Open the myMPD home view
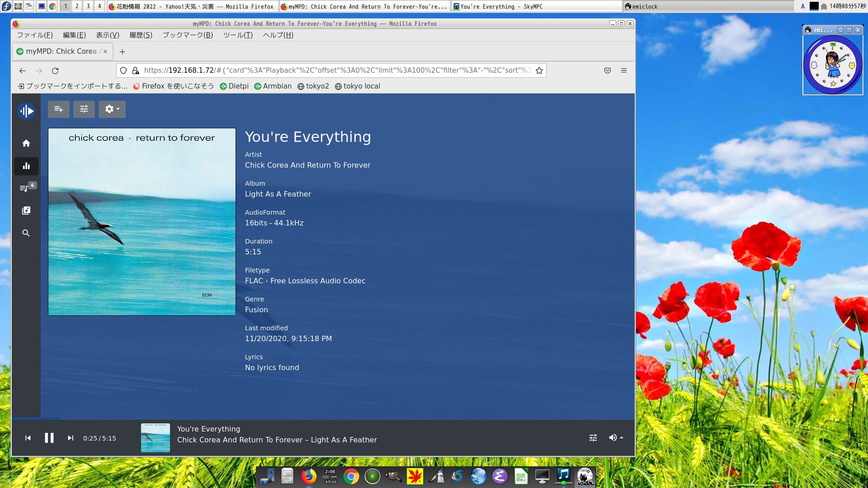Viewport: 868px width, 488px height. [26, 143]
